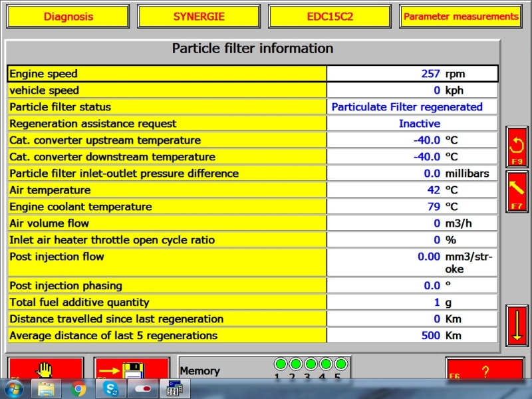Click the hand stop button
532x399 pixels.
[45, 369]
